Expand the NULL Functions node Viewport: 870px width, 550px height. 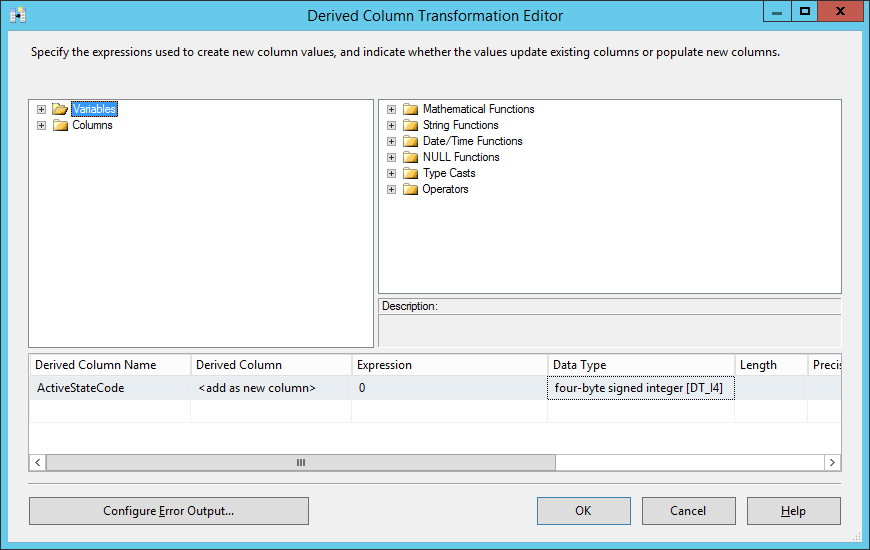pos(392,158)
